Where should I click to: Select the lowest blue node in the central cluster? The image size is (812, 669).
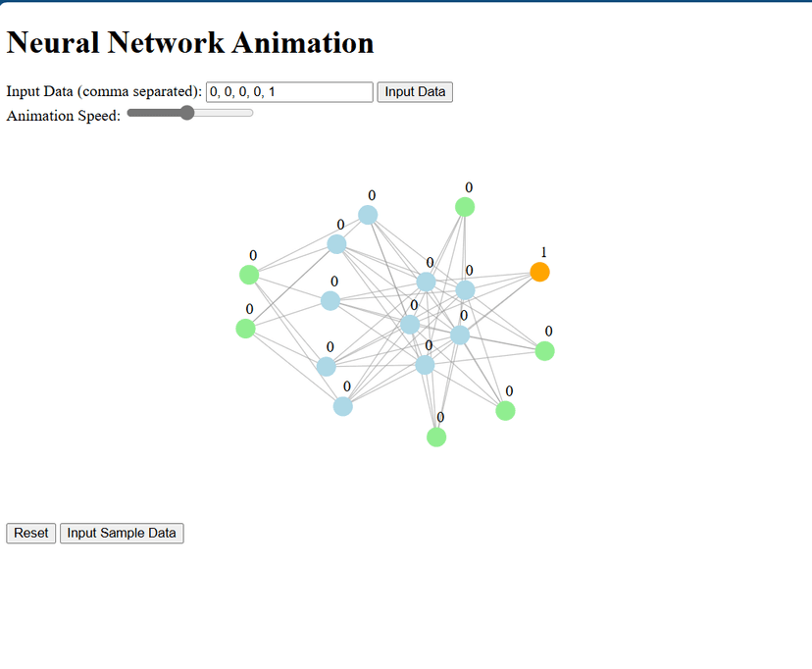click(x=426, y=365)
